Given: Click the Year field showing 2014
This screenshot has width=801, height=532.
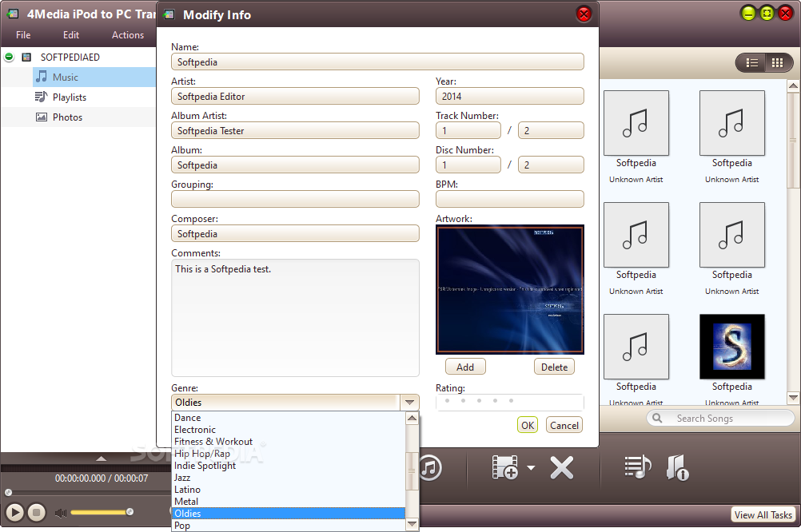Looking at the screenshot, I should tap(510, 96).
